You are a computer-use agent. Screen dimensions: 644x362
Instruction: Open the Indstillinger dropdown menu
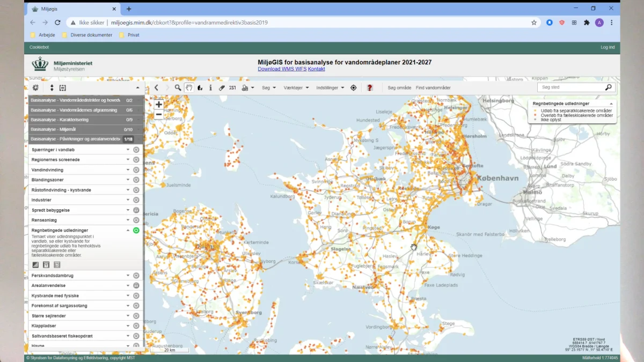(331, 87)
